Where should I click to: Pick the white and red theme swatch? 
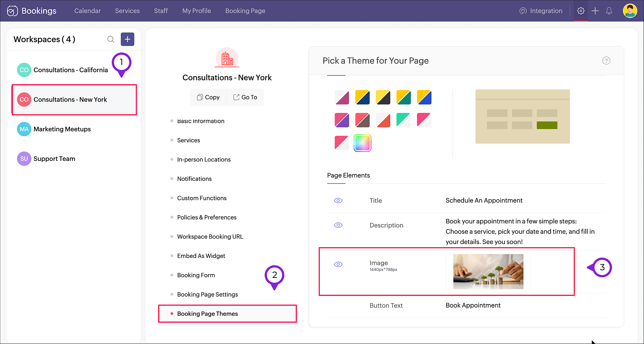383,120
